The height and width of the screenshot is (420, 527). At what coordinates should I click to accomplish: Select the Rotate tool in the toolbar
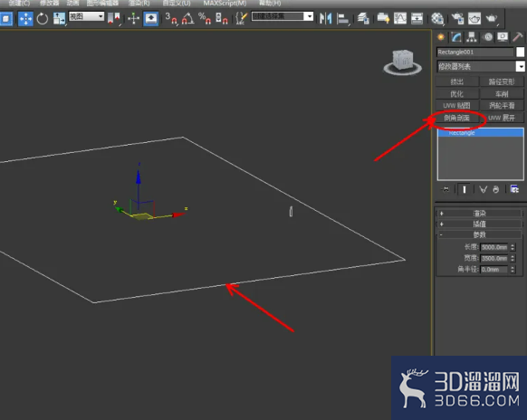[x=43, y=19]
